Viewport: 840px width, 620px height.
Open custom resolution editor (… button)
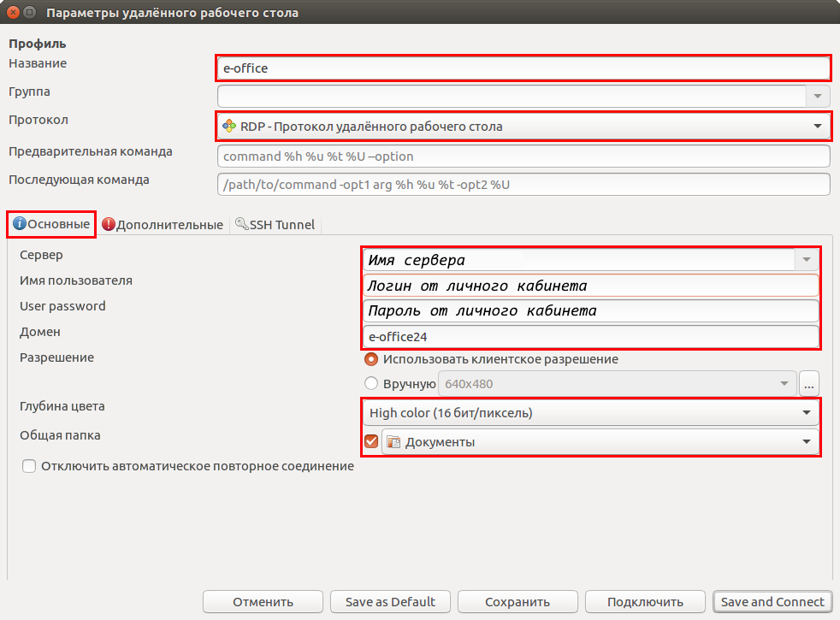(x=809, y=384)
